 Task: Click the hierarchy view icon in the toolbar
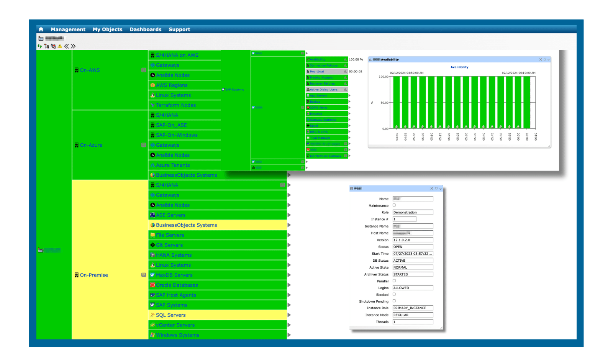[x=46, y=46]
